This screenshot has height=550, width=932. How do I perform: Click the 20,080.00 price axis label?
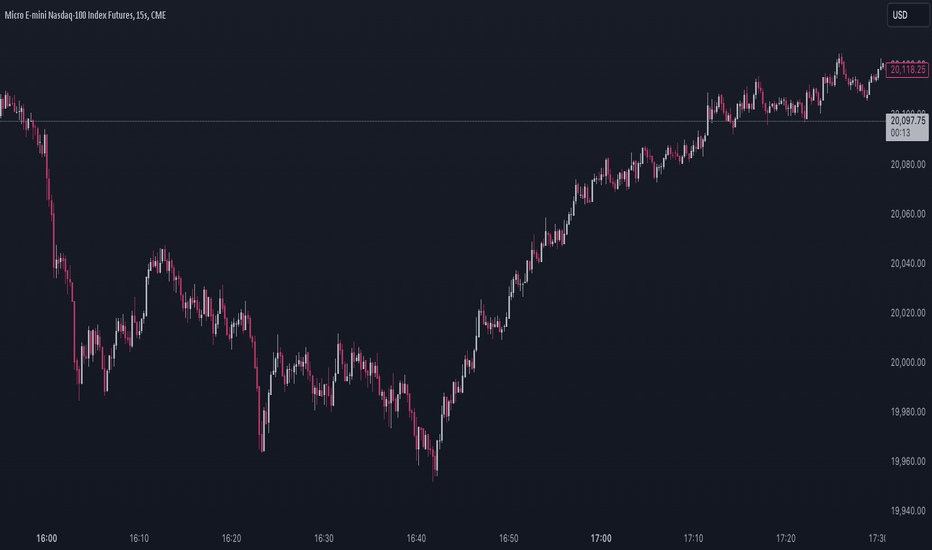(908, 164)
